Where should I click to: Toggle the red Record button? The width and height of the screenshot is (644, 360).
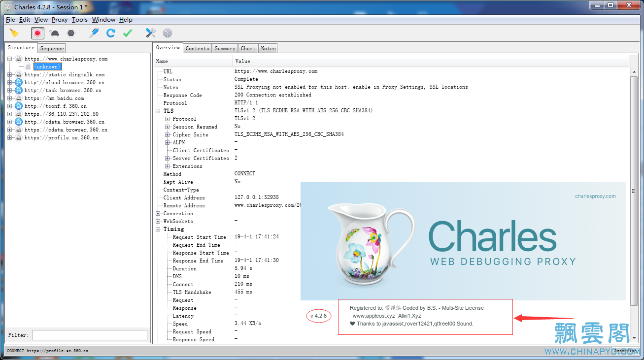point(37,33)
